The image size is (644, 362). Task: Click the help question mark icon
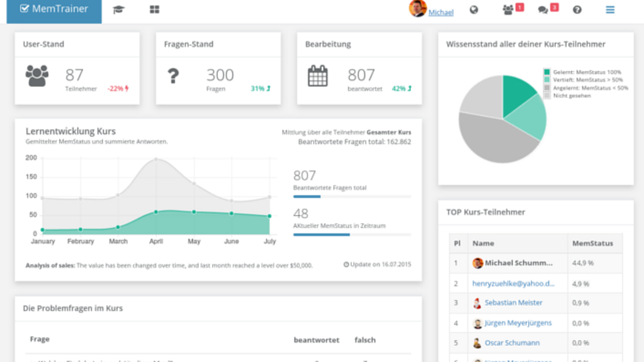click(x=577, y=10)
